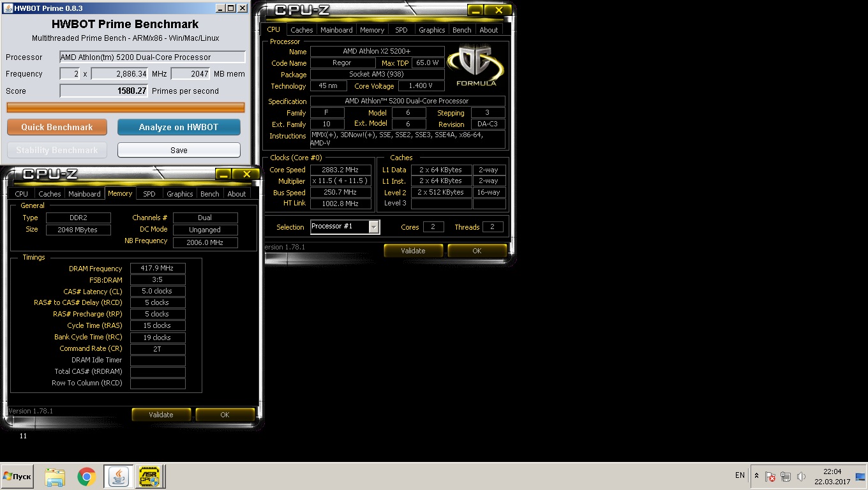
Task: Start the Quick Benchmark
Action: (57, 127)
